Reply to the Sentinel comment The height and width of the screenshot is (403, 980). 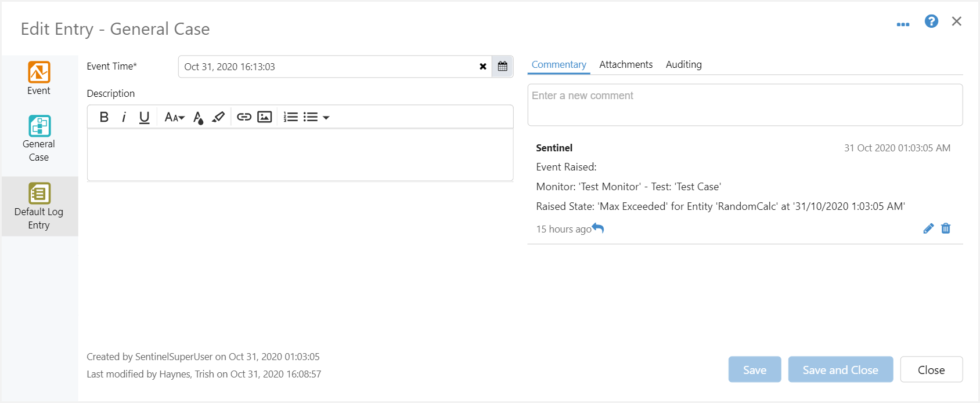coord(599,228)
